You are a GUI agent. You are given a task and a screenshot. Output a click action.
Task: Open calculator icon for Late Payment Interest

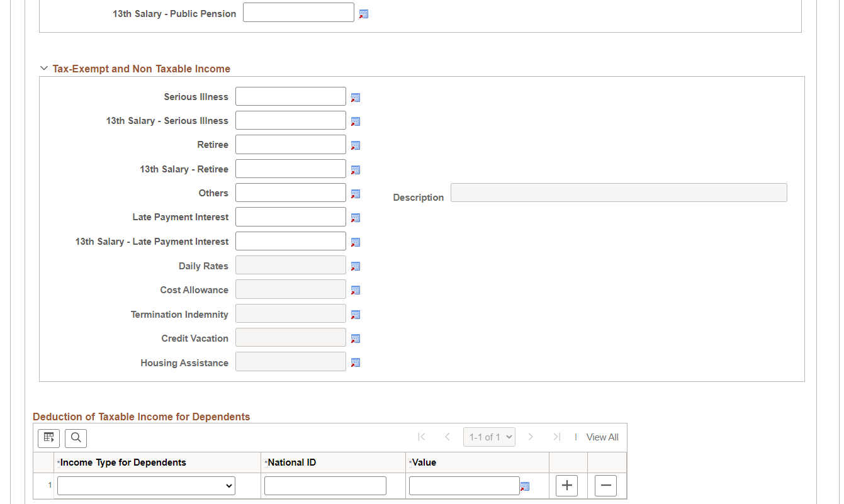click(355, 218)
